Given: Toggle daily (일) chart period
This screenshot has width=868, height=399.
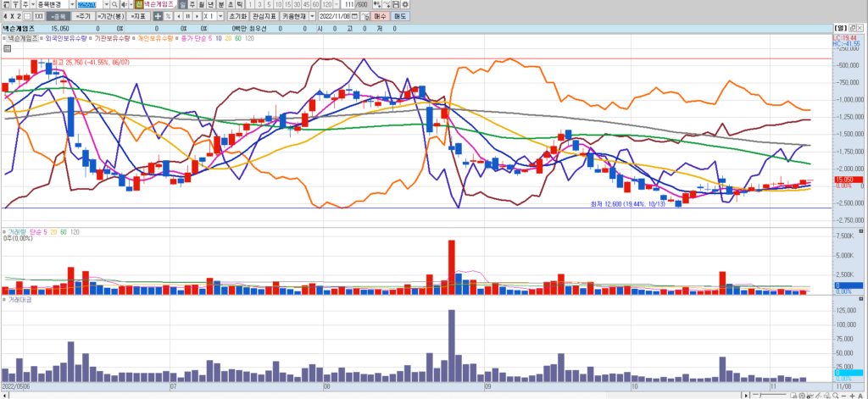Looking at the screenshot, I should 182,4.
